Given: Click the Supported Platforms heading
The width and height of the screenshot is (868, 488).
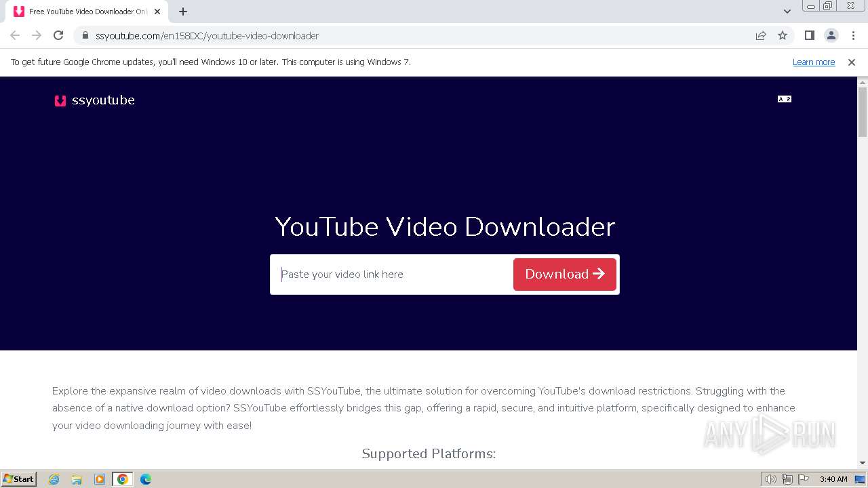Looking at the screenshot, I should point(429,453).
